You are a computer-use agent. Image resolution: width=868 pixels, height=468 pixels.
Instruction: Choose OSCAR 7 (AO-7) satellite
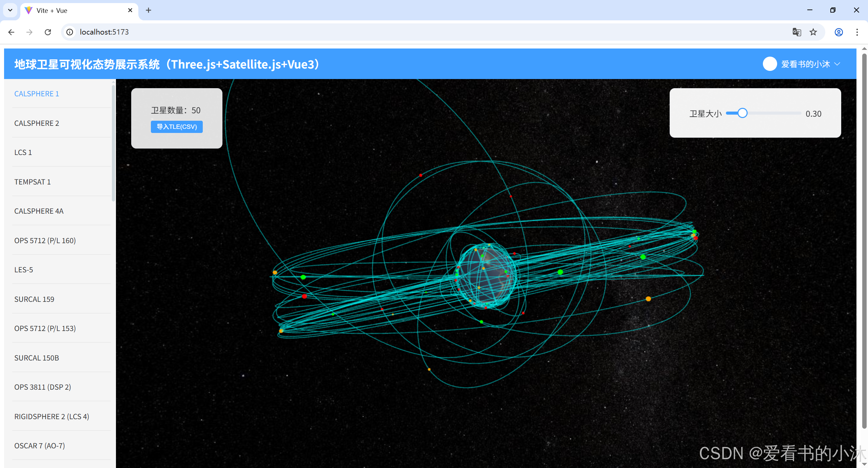point(40,446)
